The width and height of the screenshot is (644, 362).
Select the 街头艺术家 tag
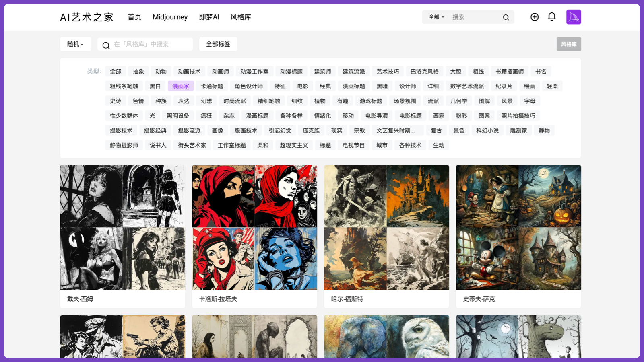pyautogui.click(x=192, y=145)
